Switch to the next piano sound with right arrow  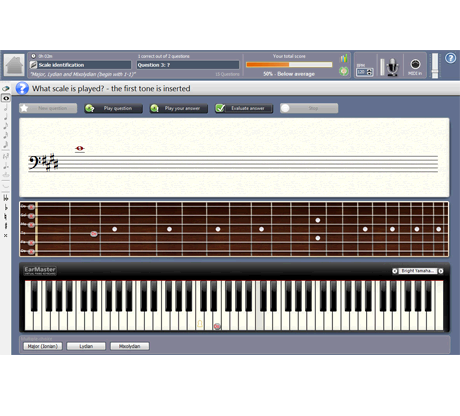click(441, 271)
